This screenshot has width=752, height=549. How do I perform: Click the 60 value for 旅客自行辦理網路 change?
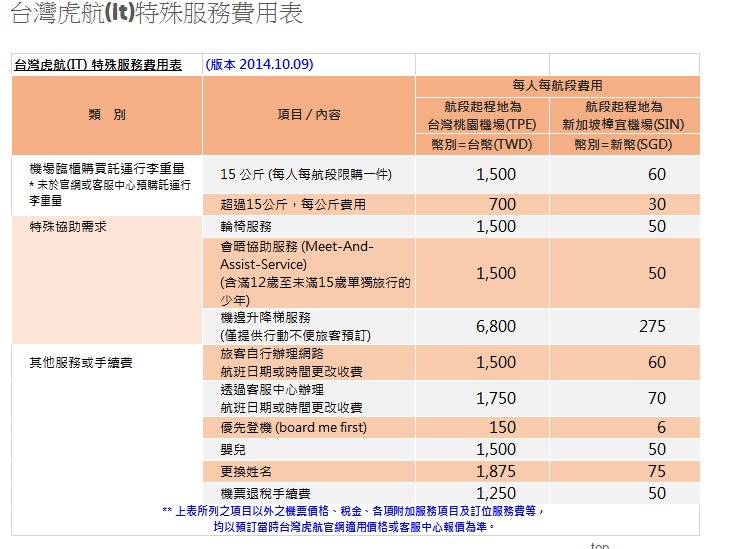pos(657,362)
